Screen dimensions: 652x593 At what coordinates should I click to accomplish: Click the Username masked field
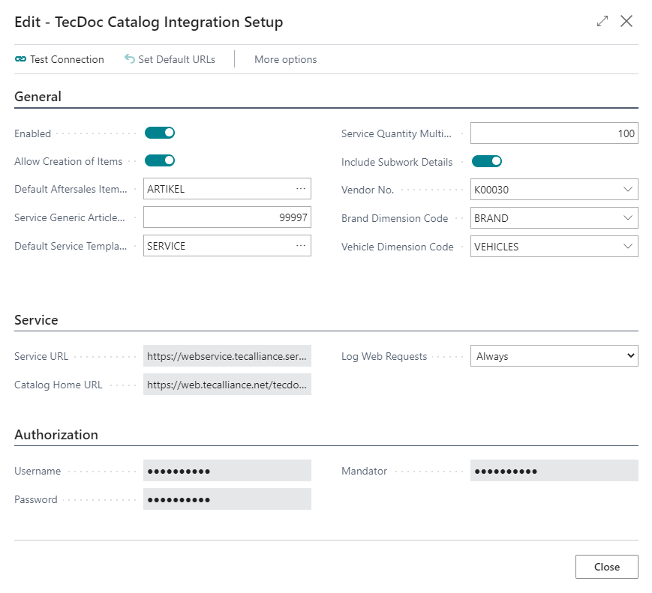(x=227, y=471)
